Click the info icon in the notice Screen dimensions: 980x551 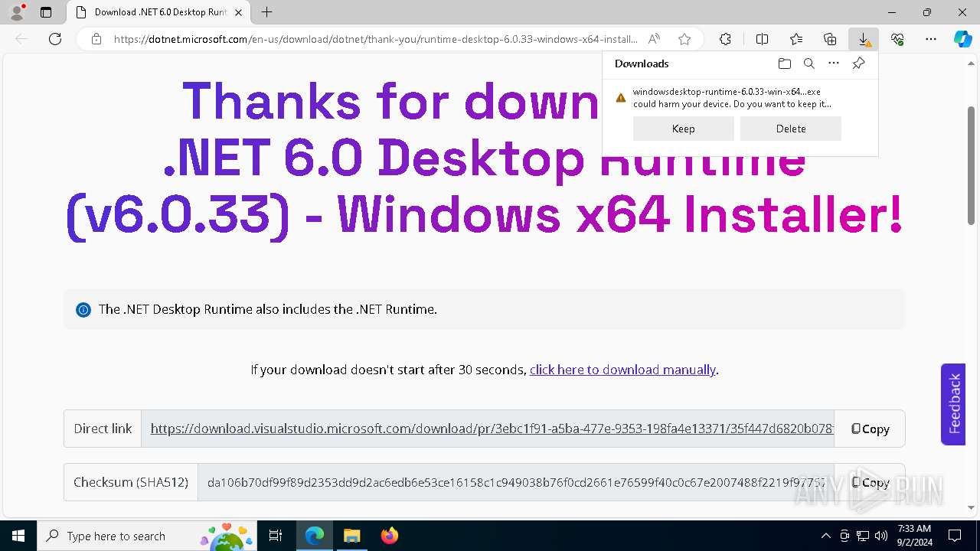point(83,310)
